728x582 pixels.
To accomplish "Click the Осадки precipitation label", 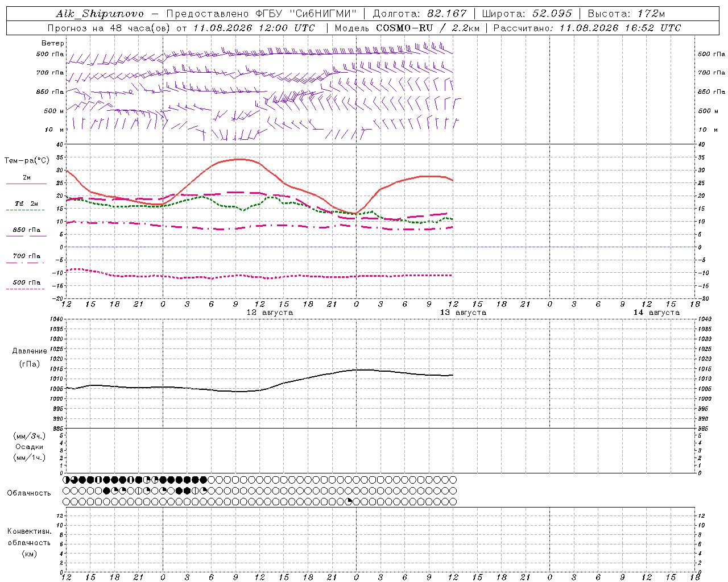I will coord(29,447).
